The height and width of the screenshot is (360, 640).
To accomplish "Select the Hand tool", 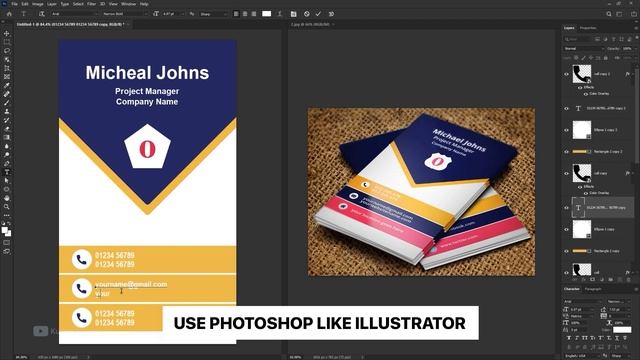I will coord(7,198).
